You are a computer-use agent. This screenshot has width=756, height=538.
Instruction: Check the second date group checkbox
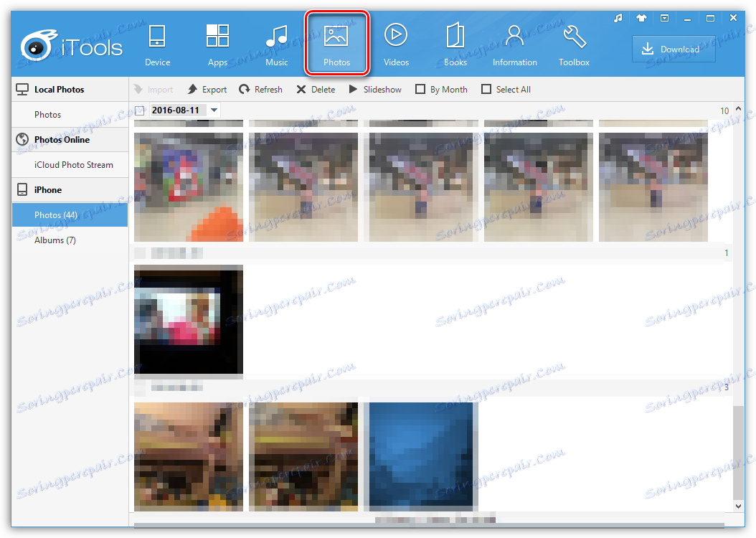pos(140,253)
